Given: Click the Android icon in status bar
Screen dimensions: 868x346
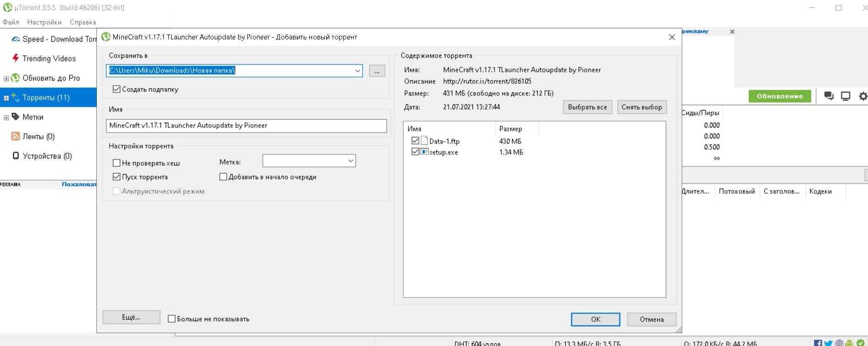Looking at the screenshot, I should [850, 343].
